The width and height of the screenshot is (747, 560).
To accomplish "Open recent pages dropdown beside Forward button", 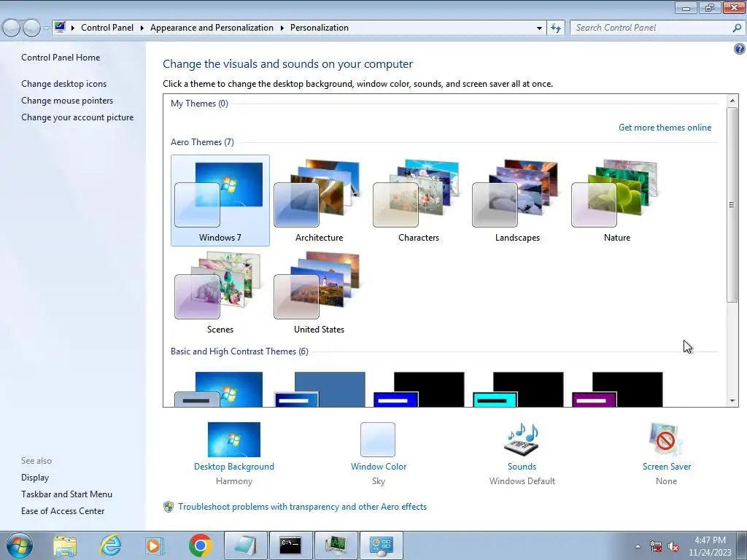I will click(46, 28).
